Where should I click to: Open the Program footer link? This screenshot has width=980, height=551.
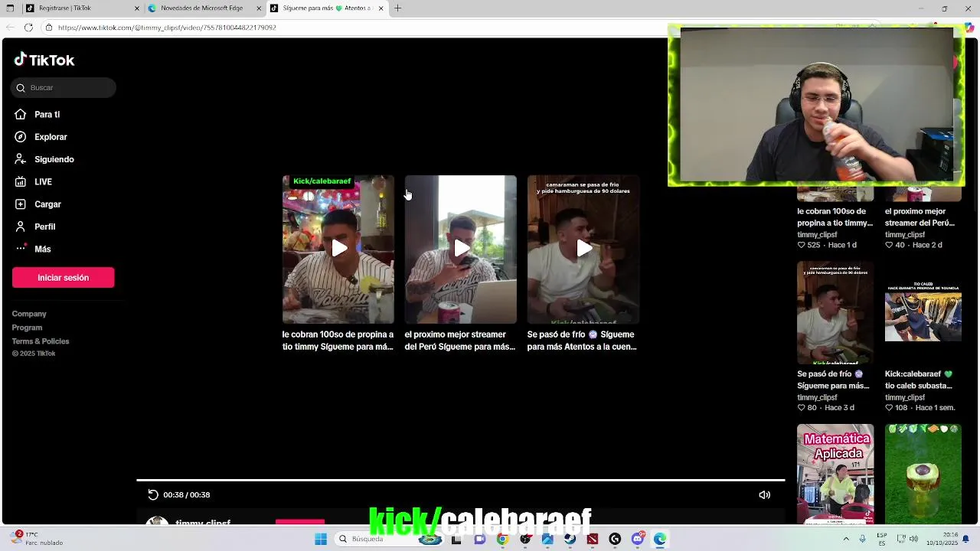coord(27,328)
